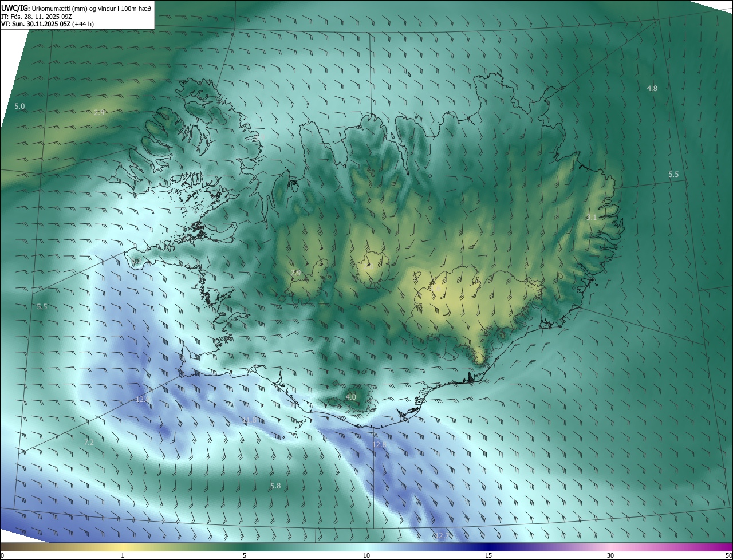Click the 10 tick on the color scale
The width and height of the screenshot is (733, 560).
coord(366,556)
